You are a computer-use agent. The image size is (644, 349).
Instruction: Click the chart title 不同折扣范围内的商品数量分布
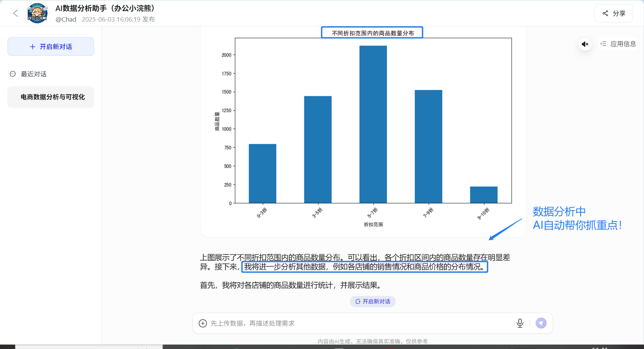click(x=372, y=33)
